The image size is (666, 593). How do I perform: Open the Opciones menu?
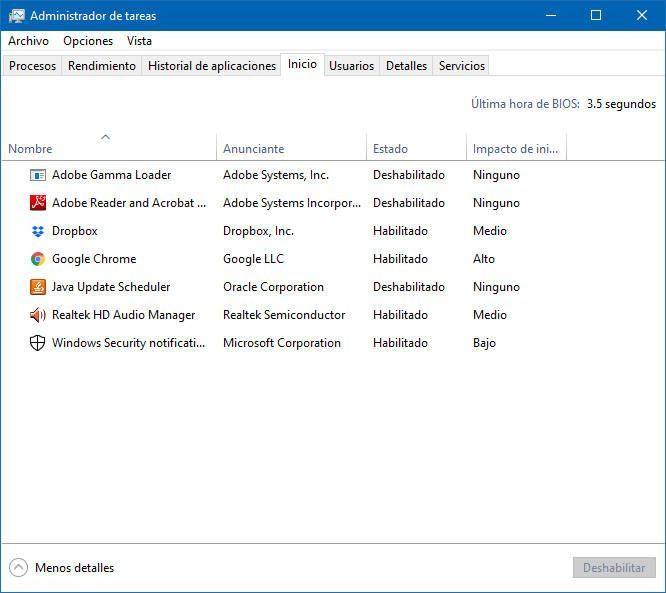pyautogui.click(x=88, y=41)
